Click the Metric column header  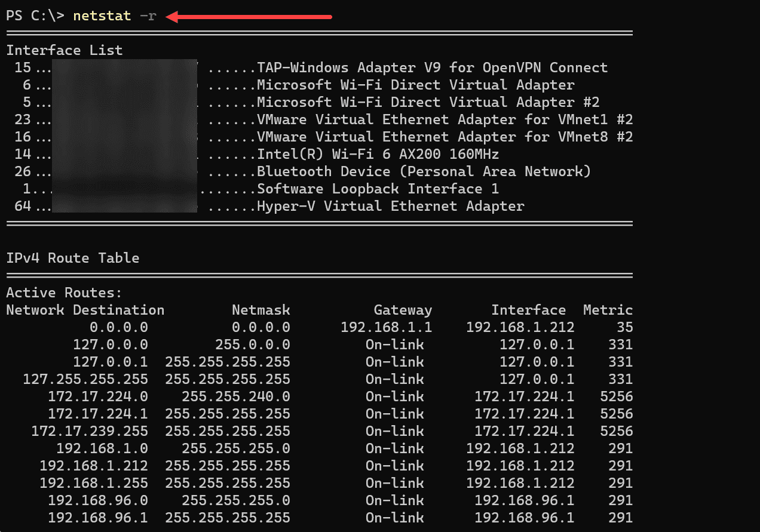click(x=608, y=310)
